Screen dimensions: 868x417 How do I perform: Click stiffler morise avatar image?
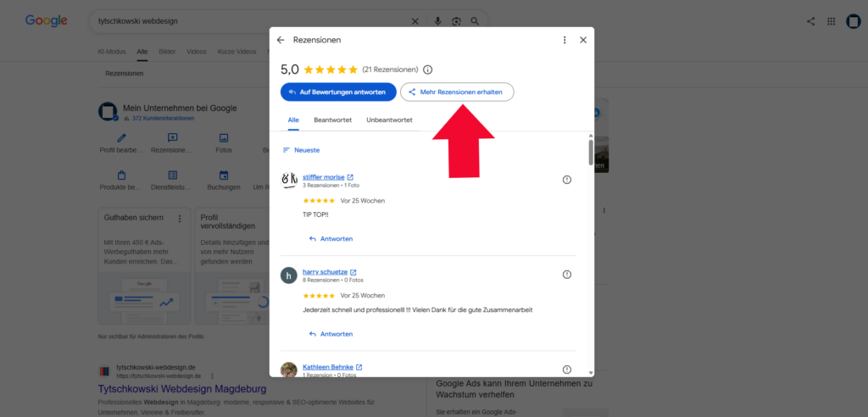click(289, 180)
